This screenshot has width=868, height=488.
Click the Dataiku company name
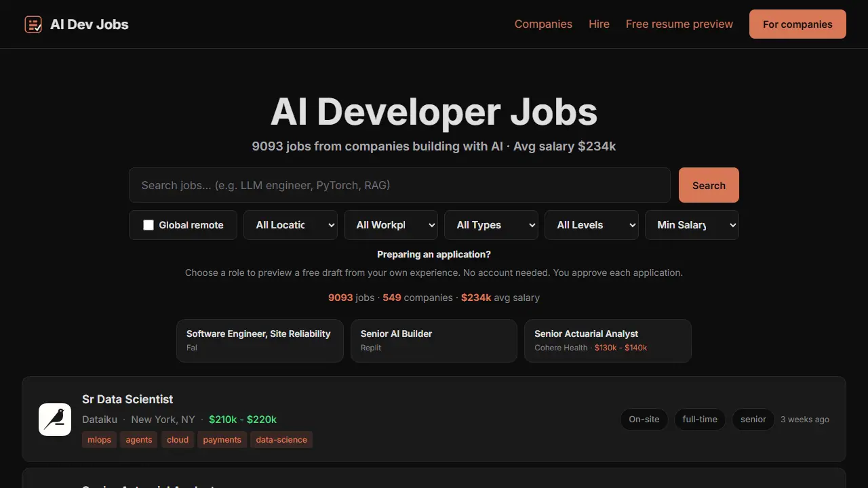100,420
